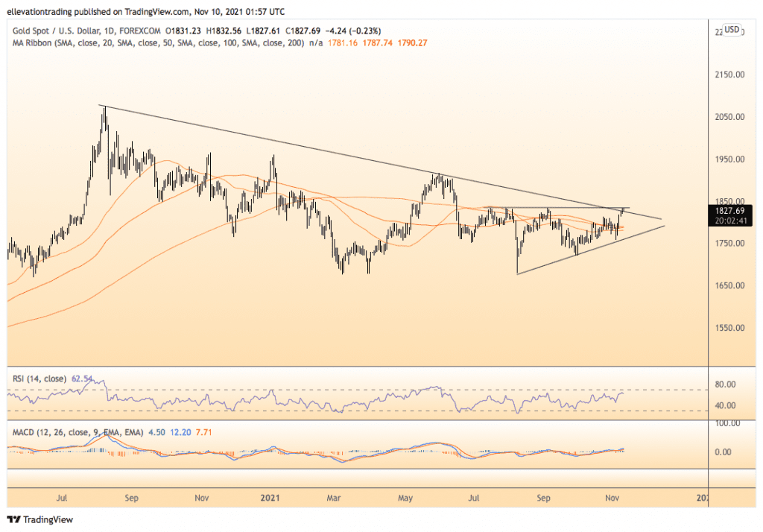Click the SMA value 1781.16 in legend
763x532 pixels.
pyautogui.click(x=343, y=42)
